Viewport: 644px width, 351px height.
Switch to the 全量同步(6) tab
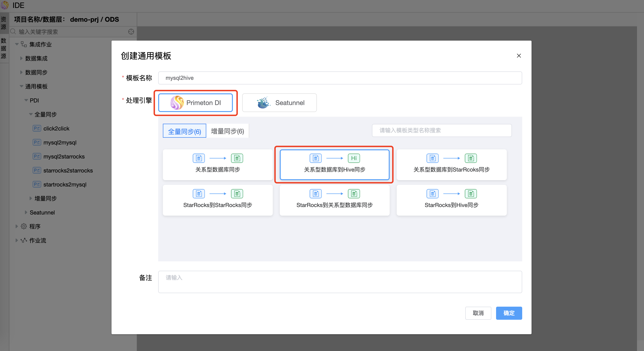[x=184, y=131]
